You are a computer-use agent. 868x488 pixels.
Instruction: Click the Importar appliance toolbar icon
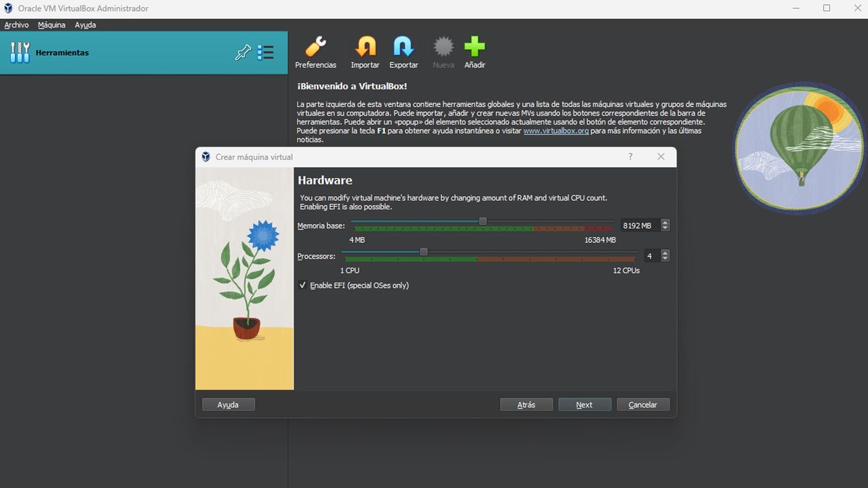coord(365,51)
